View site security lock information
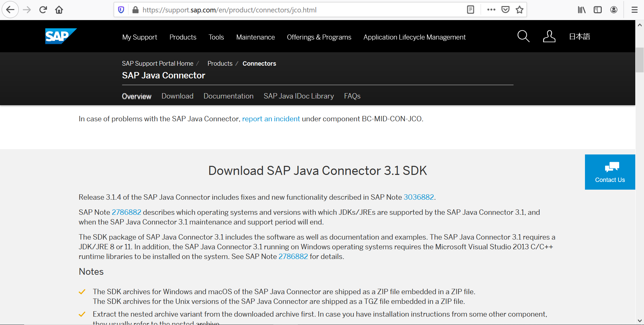This screenshot has width=644, height=325. pyautogui.click(x=136, y=10)
